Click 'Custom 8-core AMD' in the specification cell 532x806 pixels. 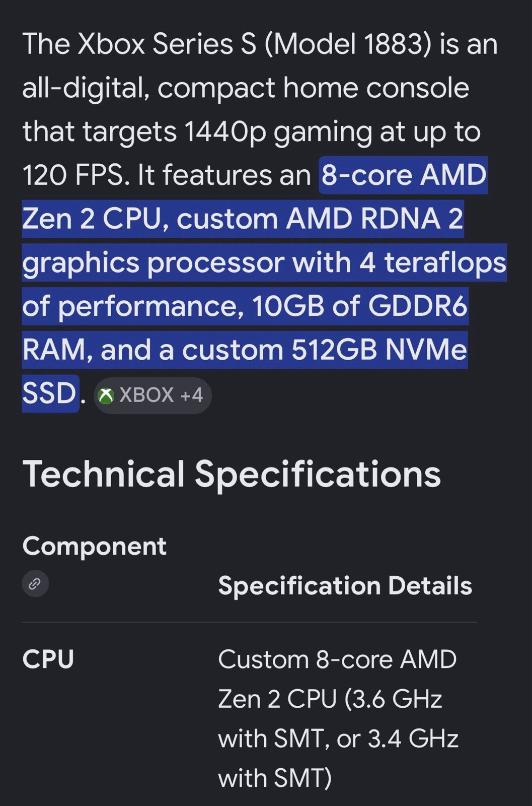(337, 659)
